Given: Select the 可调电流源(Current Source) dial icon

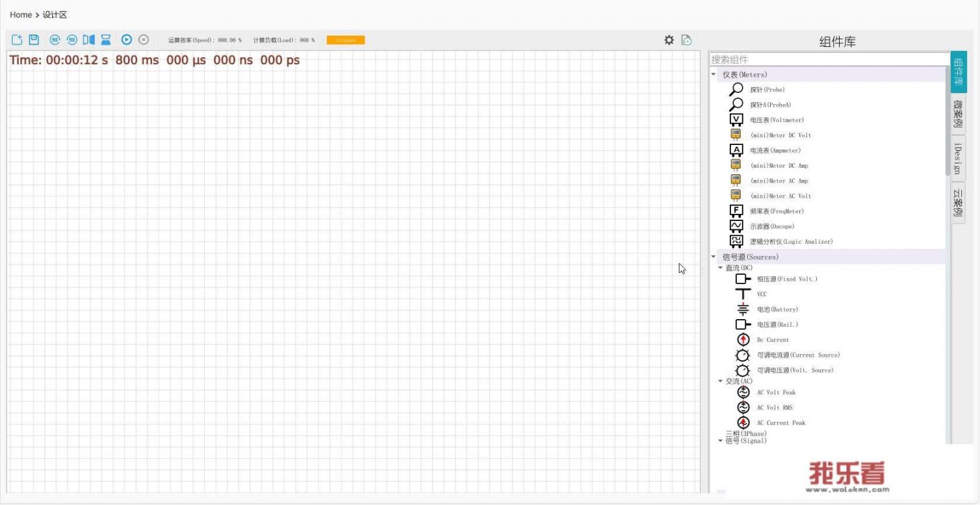Looking at the screenshot, I should tap(743, 355).
